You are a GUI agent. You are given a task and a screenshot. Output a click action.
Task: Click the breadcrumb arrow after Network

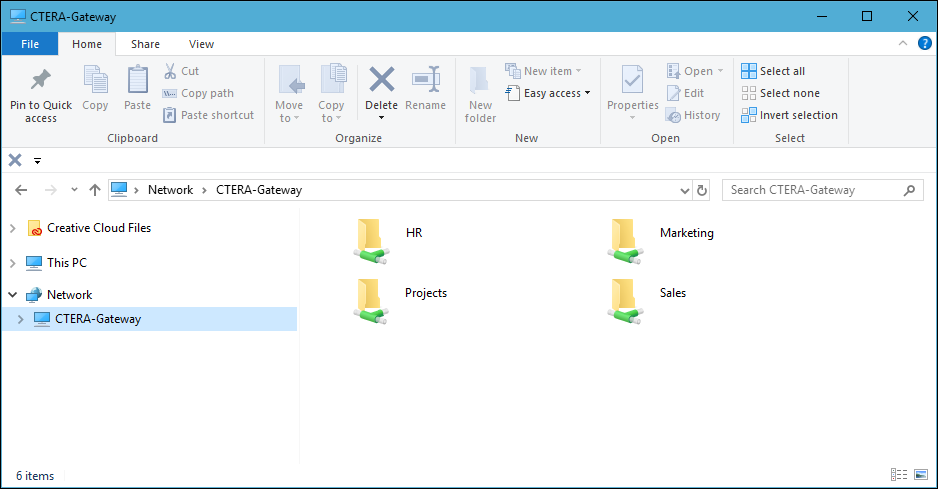pyautogui.click(x=204, y=190)
